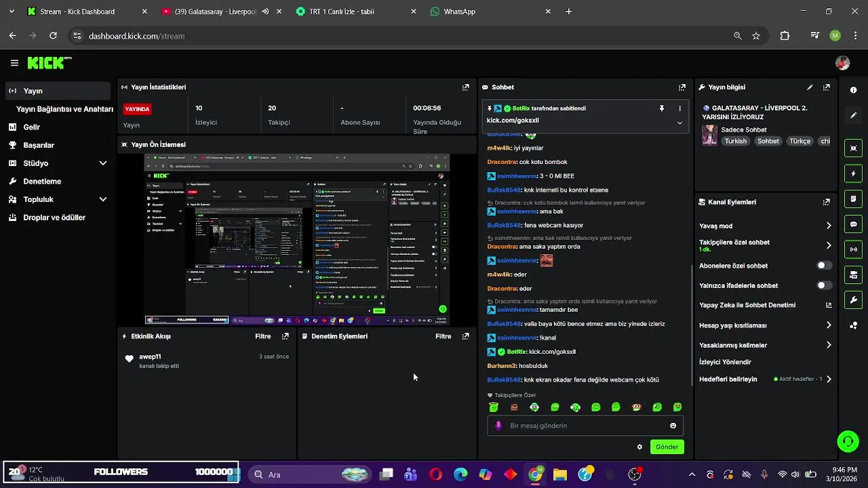The height and width of the screenshot is (488, 868).
Task: Toggle the server layout panel in right sidebar
Action: click(x=853, y=274)
